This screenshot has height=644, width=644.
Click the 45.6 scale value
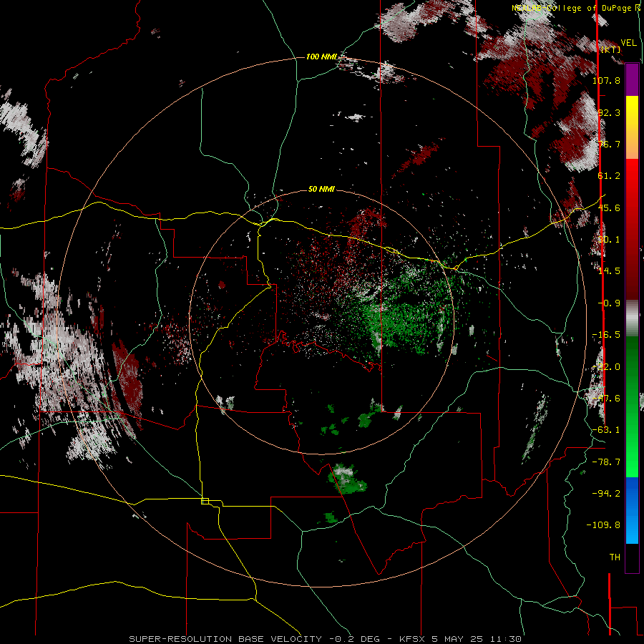(609, 208)
